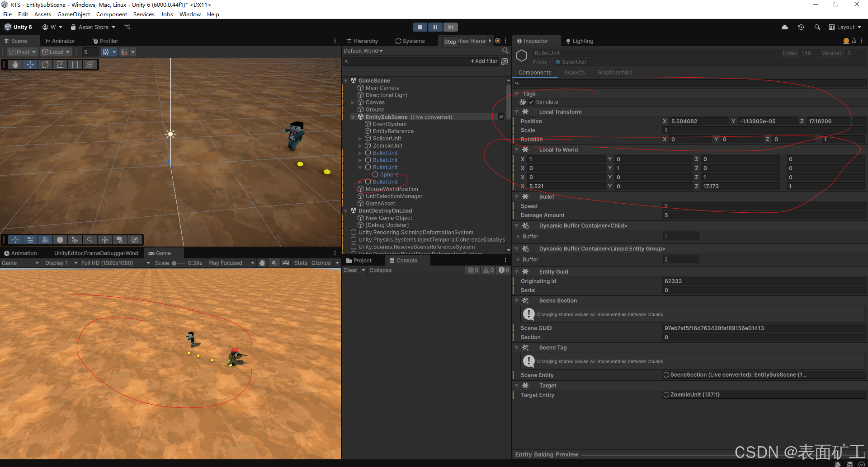The width and height of the screenshot is (868, 467).
Task: Toggle grid snapping icon in Scene toolbar
Action: pyautogui.click(x=124, y=52)
